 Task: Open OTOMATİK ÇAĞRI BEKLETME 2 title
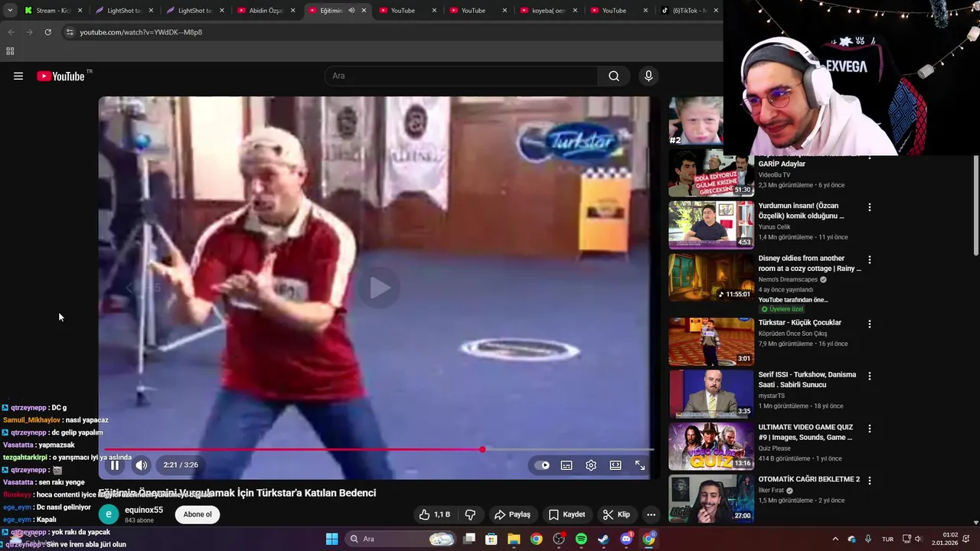point(809,480)
